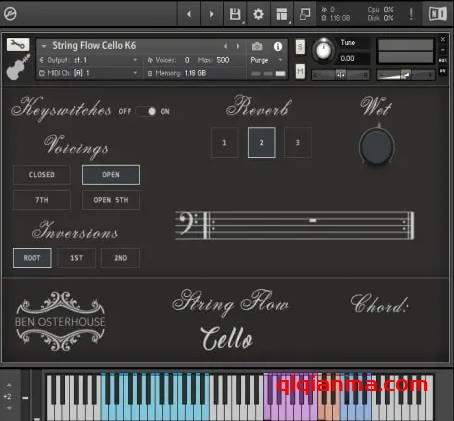Select the OPEN voicing
The width and height of the screenshot is (454, 421).
[x=111, y=175]
